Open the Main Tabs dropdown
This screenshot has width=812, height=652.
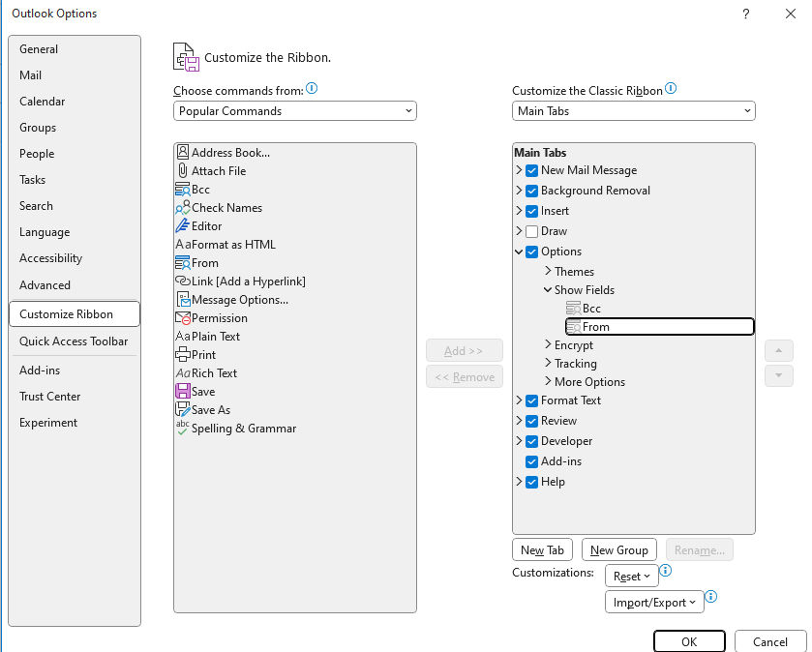coord(633,110)
